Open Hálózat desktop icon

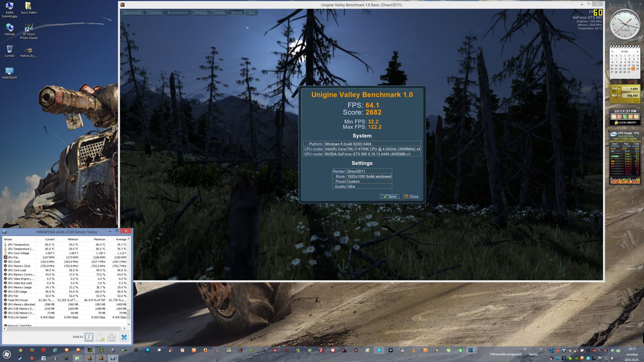(9, 29)
